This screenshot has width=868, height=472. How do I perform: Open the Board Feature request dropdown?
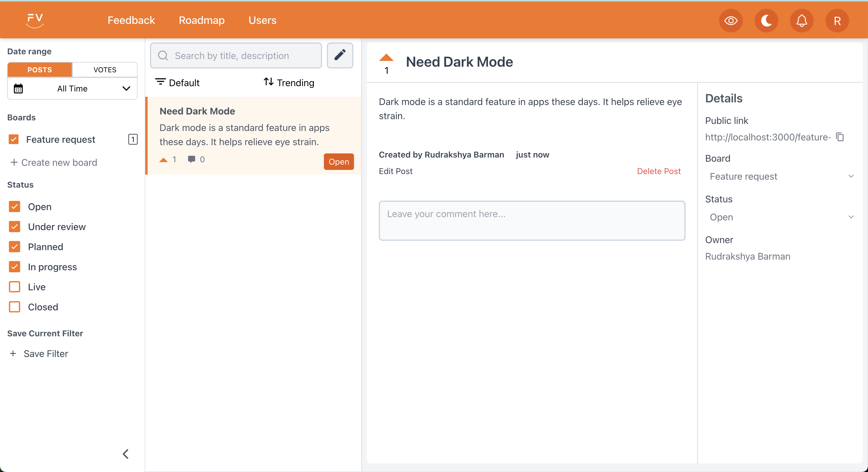pos(780,176)
